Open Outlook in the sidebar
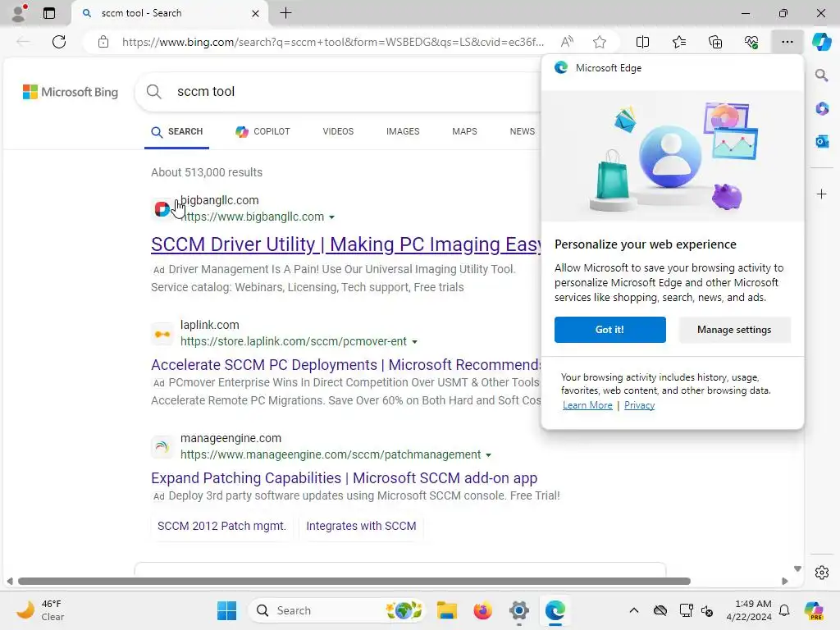Screen dimensions: 840x630 coord(822,142)
